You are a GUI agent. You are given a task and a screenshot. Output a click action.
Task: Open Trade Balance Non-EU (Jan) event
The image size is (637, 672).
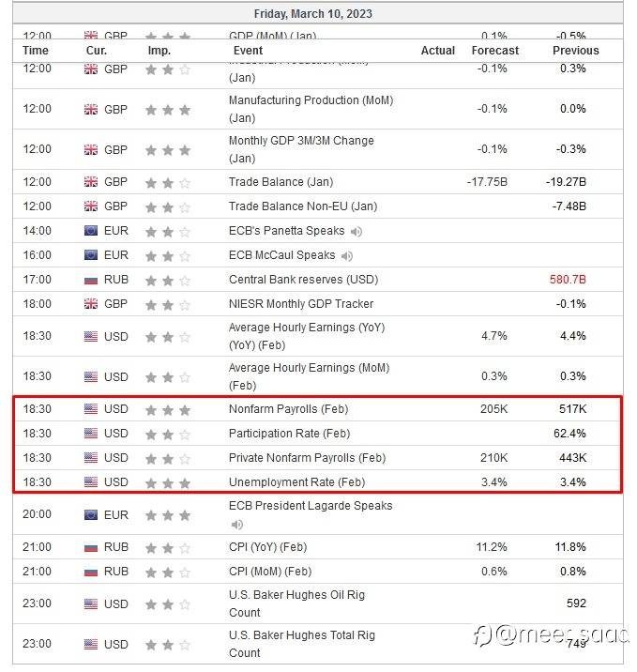302,206
